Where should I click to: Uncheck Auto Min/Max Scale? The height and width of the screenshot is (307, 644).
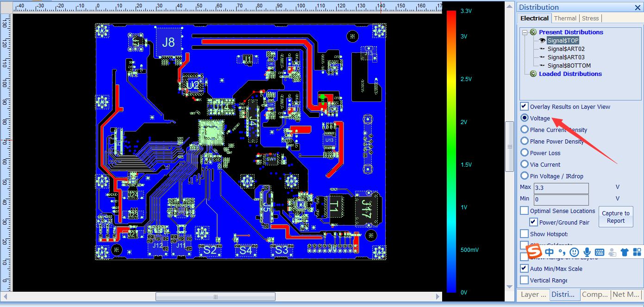524,269
